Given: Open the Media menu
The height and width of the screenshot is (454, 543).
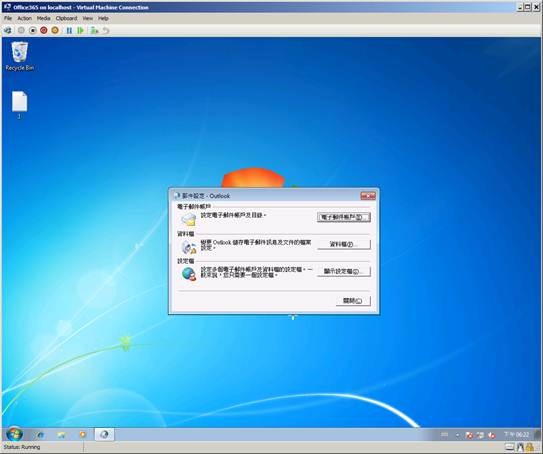Looking at the screenshot, I should tap(44, 18).
